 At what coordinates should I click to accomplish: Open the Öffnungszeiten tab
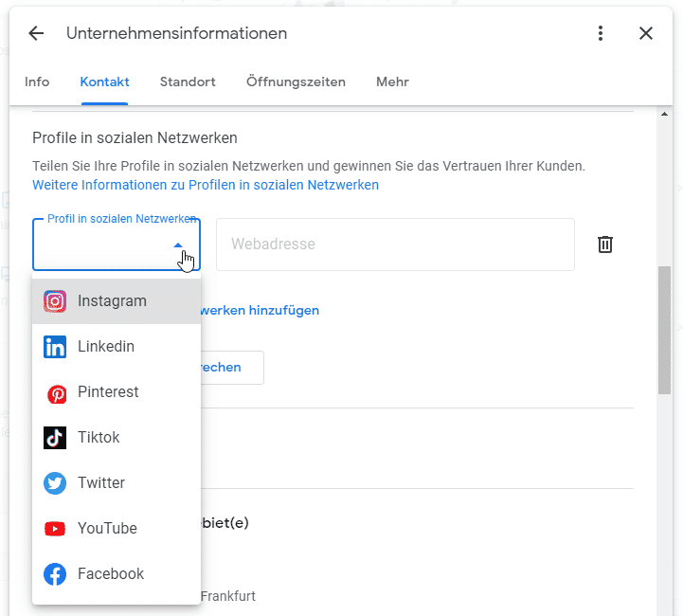coord(296,82)
